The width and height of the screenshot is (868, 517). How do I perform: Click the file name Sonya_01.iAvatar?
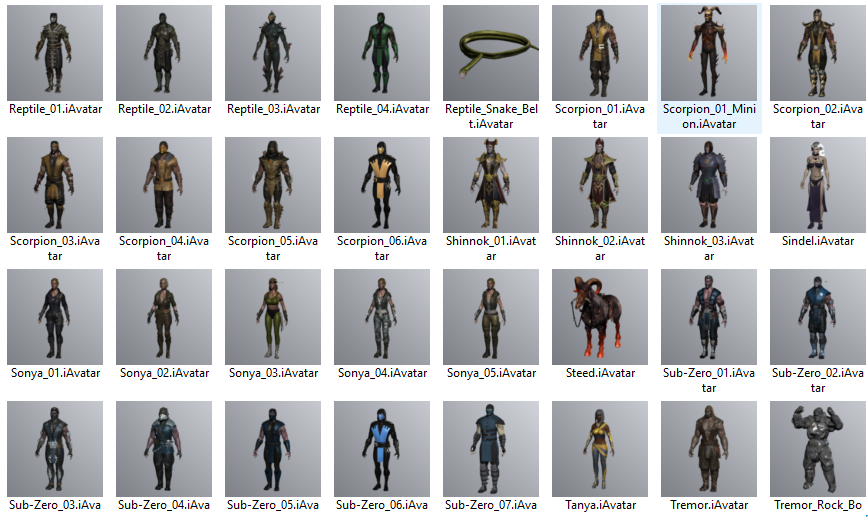pyautogui.click(x=55, y=373)
